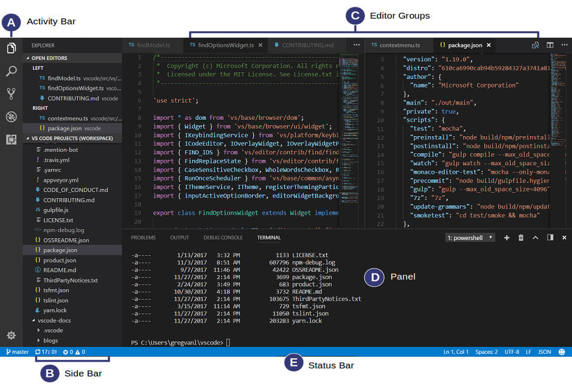The height and width of the screenshot is (392, 572).
Task: Click the Split Editor icon
Action: coord(549,45)
